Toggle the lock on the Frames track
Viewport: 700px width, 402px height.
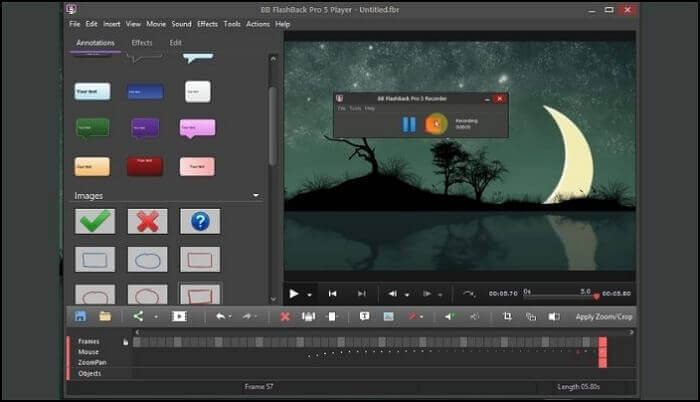tap(126, 341)
